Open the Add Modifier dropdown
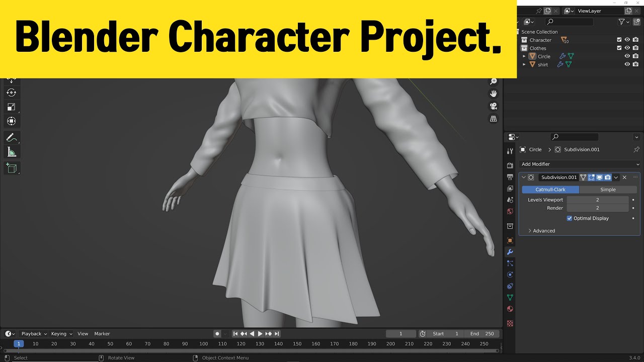This screenshot has height=362, width=644. (x=580, y=164)
